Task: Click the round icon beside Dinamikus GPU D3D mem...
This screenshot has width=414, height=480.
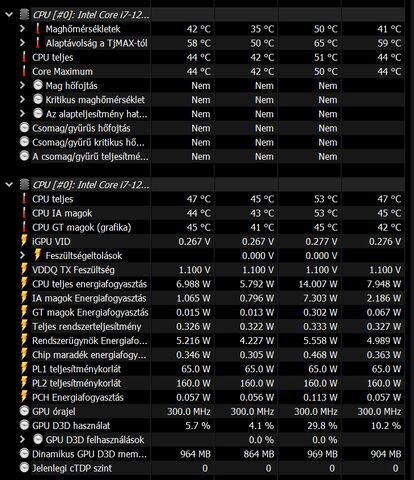Action: click(24, 453)
